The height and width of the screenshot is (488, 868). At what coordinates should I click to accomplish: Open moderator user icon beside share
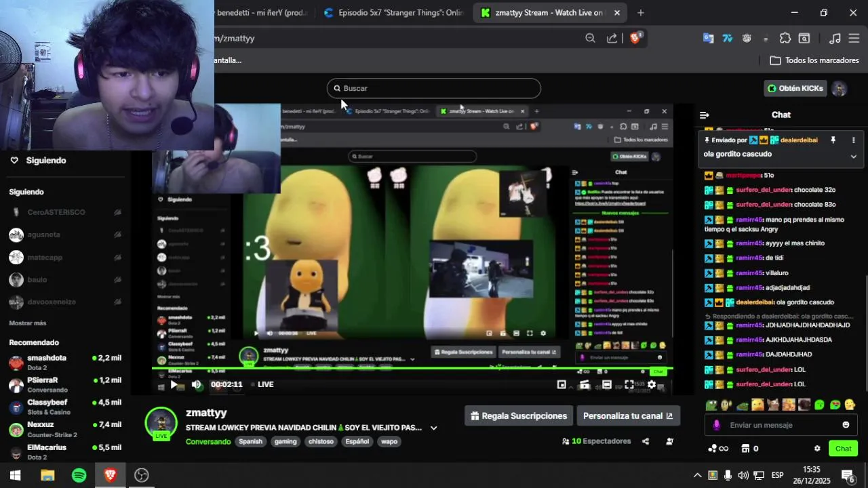tap(670, 441)
